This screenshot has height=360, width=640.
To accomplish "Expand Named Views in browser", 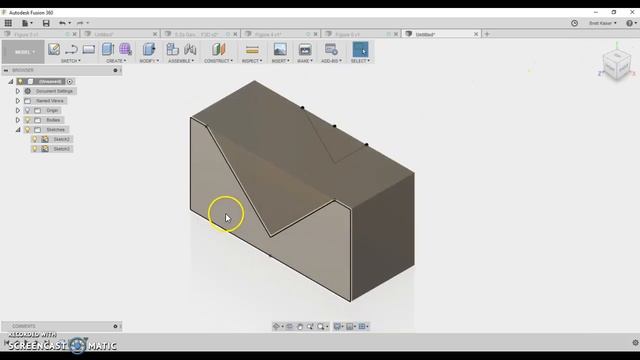I will pyautogui.click(x=18, y=101).
